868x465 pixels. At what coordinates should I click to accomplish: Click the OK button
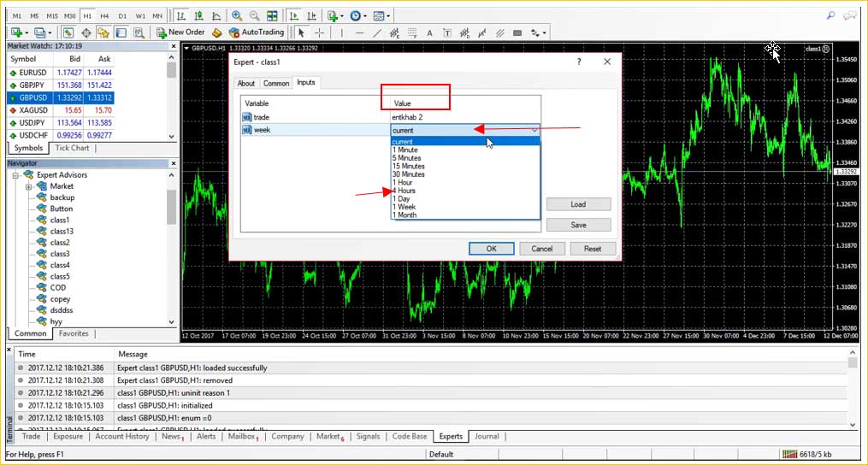(492, 249)
